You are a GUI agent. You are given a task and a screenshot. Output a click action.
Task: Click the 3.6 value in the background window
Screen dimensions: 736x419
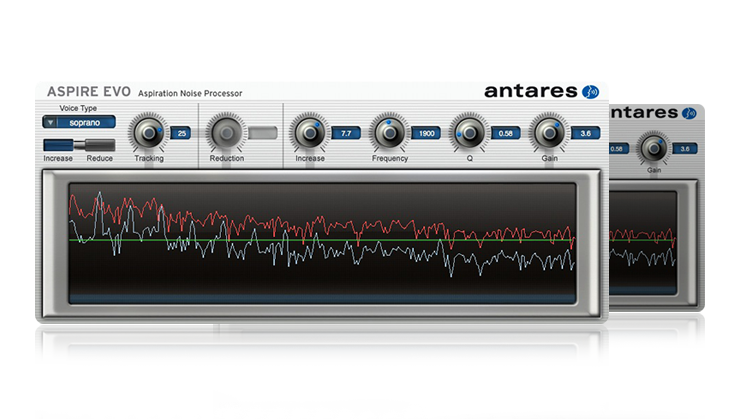685,149
